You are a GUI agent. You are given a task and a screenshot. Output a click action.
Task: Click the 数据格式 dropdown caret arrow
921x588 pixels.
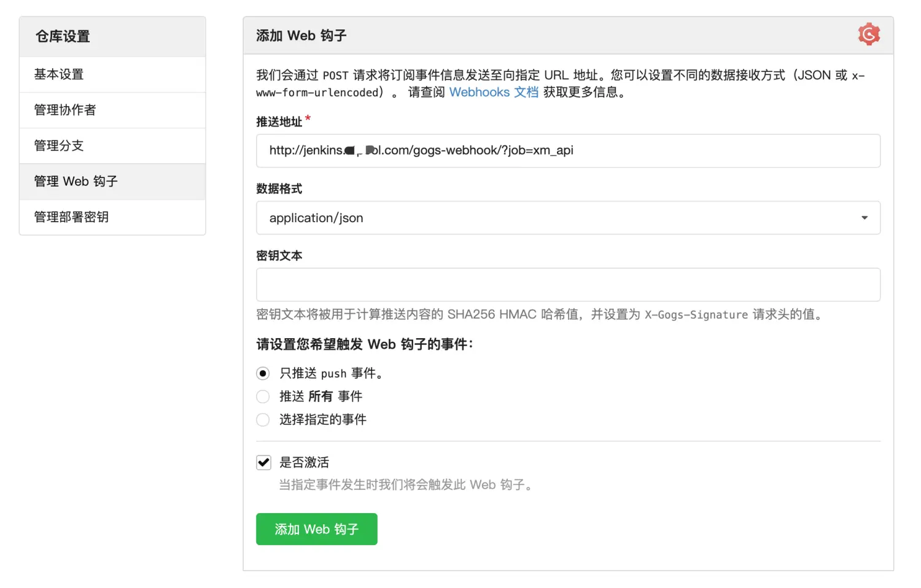tap(864, 218)
